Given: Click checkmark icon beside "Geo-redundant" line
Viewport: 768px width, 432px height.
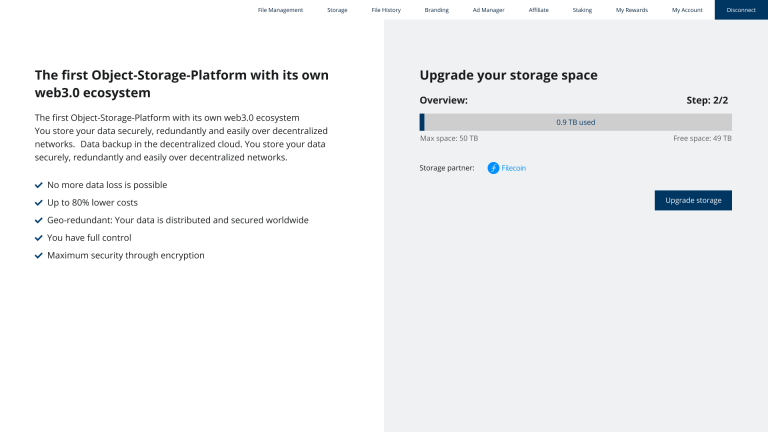Looking at the screenshot, I should pos(39,220).
